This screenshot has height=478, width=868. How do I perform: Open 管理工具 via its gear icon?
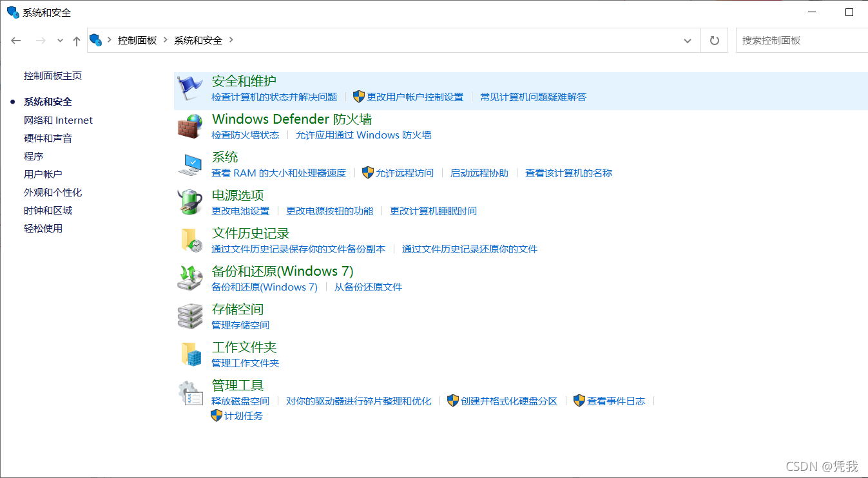(189, 391)
